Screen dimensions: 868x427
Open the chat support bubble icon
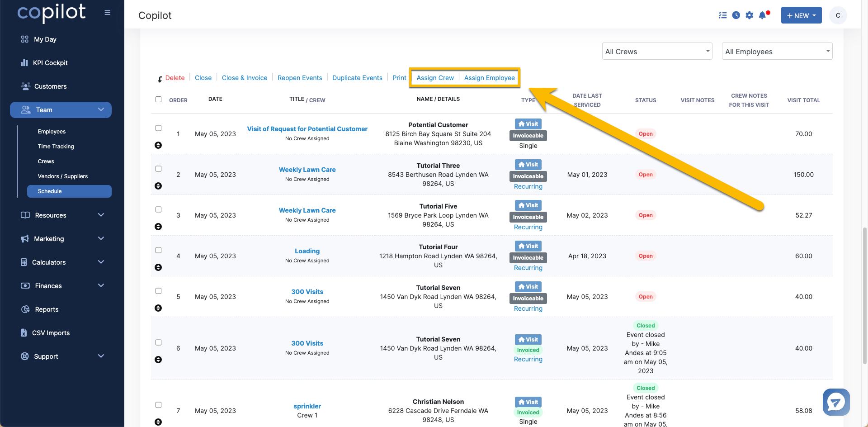click(x=836, y=402)
